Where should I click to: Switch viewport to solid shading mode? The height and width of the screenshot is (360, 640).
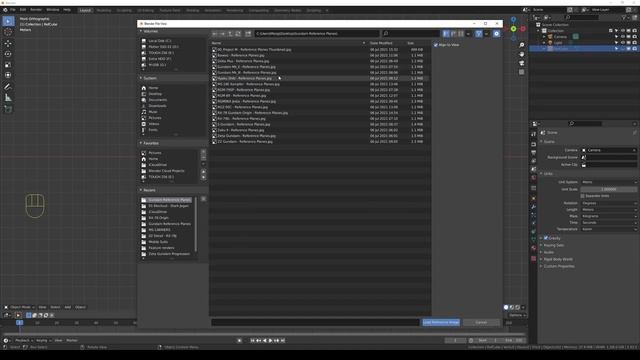coord(506,307)
